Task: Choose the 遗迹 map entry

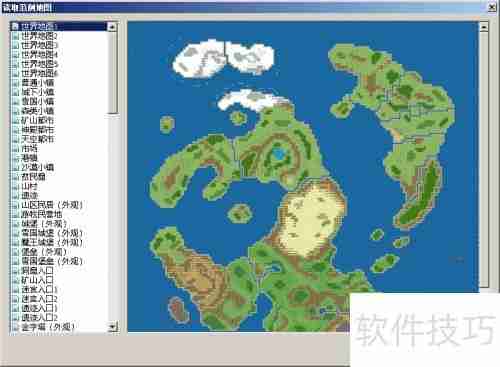Action: pyautogui.click(x=29, y=195)
